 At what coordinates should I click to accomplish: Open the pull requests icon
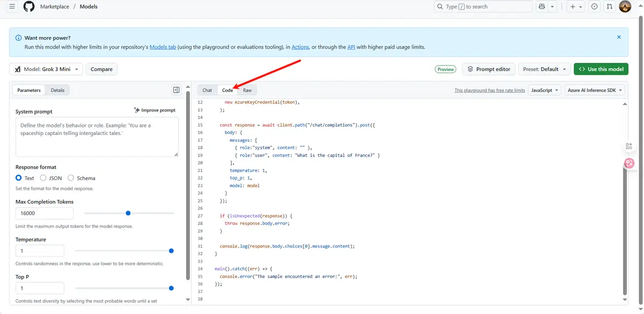609,7
